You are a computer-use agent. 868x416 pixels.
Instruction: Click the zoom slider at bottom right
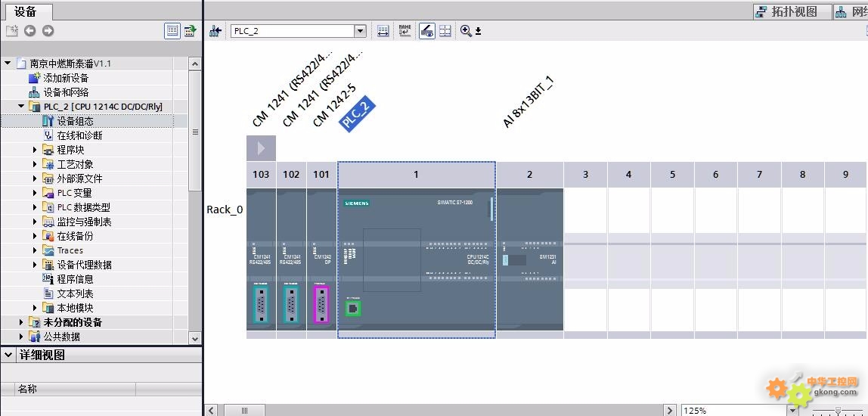click(x=839, y=411)
